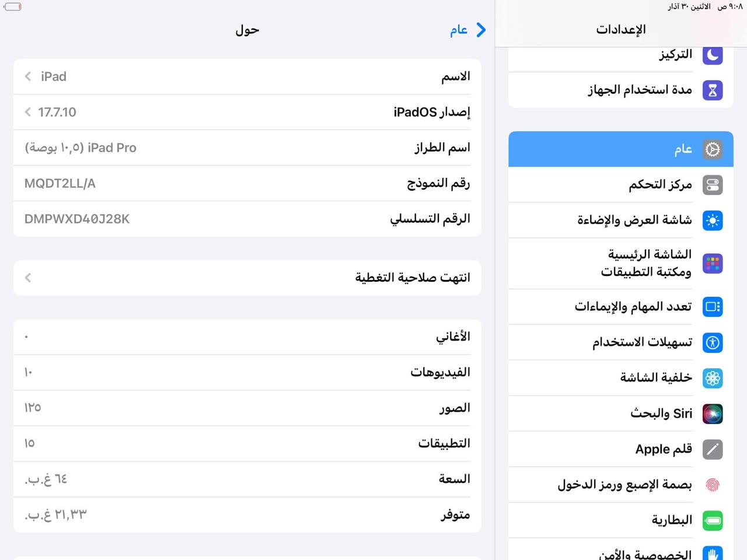Screen dimensions: 747x560
Task: Expand the Name (الاسم) field showing iPad
Action: [x=245, y=76]
